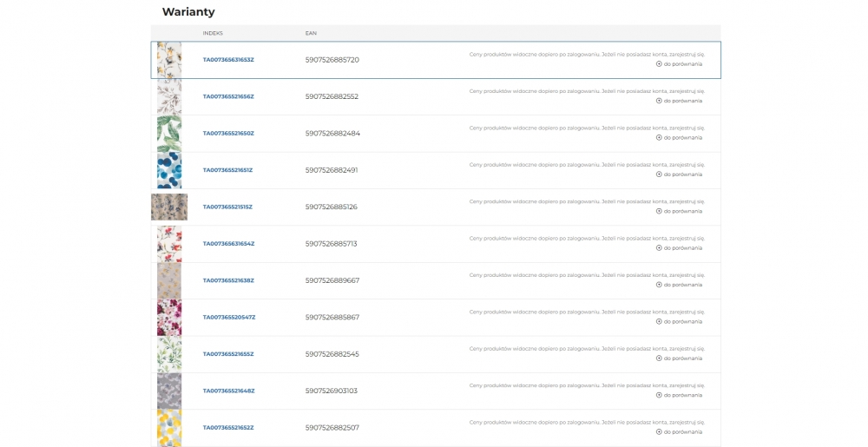This screenshot has width=868, height=447.
Task: Add EAN 5907526882507 variant to comparison
Action: pyautogui.click(x=680, y=432)
